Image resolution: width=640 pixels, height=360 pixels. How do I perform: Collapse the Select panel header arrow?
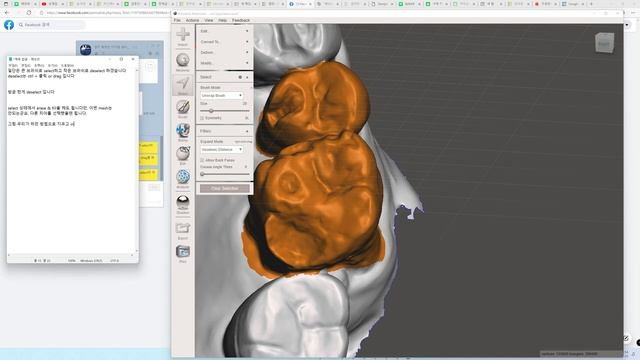247,77
